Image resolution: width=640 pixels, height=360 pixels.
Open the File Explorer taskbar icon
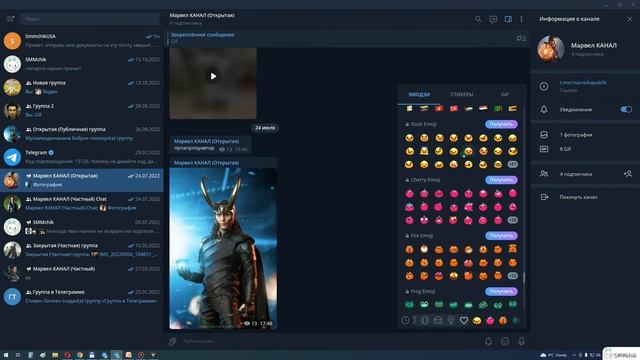[55, 355]
